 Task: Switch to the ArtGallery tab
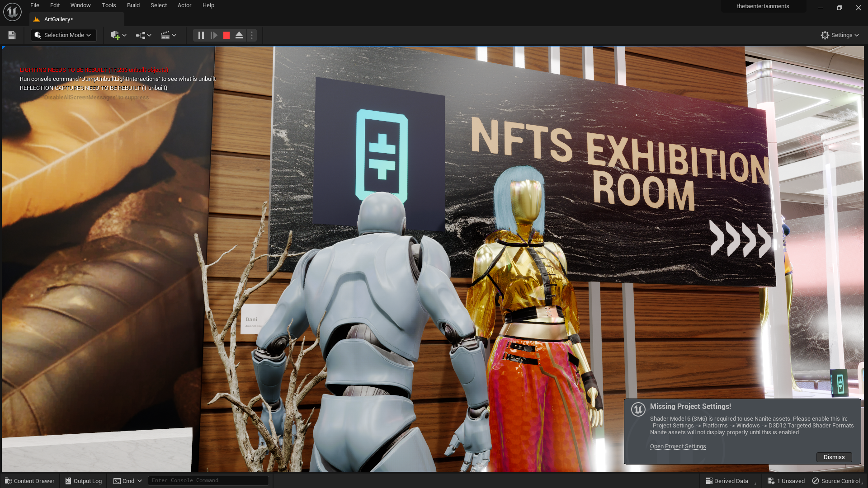(58, 19)
